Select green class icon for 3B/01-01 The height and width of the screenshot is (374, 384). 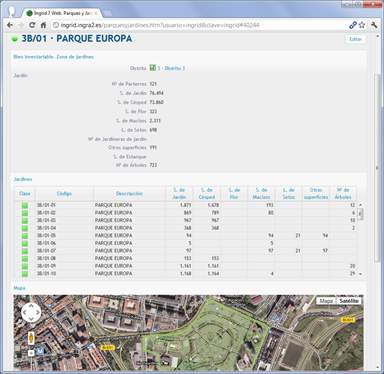(25, 205)
